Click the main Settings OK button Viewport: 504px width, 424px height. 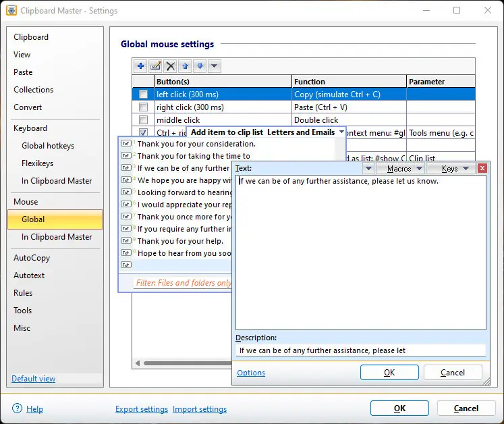399,408
